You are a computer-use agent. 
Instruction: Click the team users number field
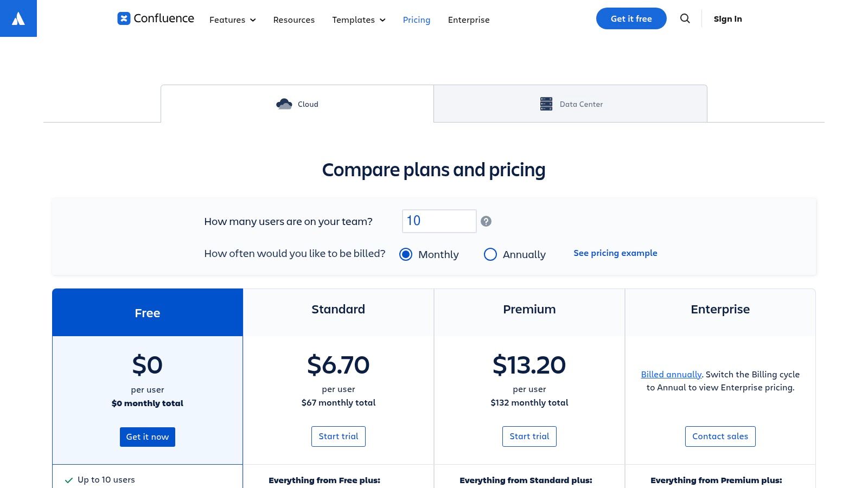click(x=439, y=221)
